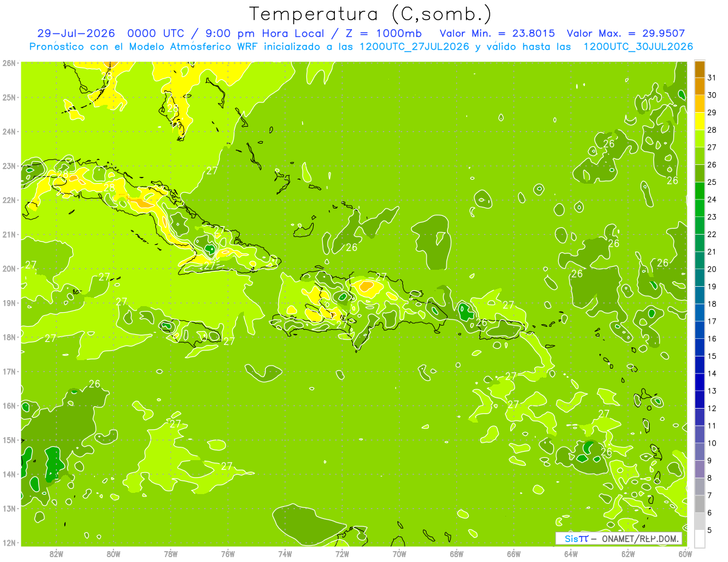Click the '66W' longitude axis label

[x=513, y=554]
